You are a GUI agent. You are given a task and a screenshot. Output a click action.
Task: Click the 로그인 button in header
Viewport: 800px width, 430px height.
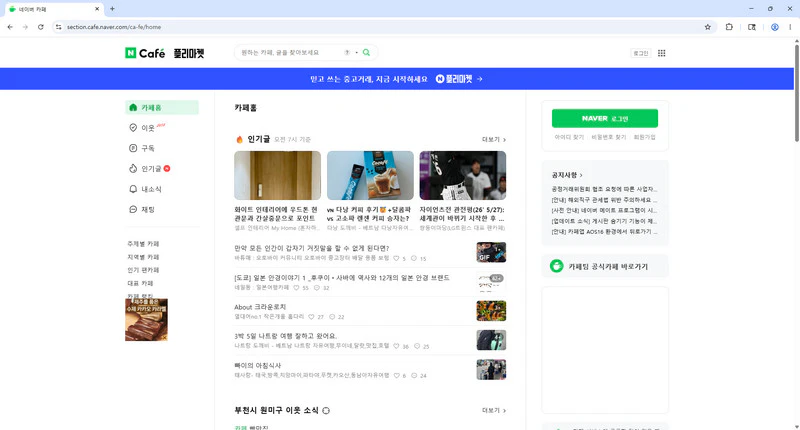(641, 53)
